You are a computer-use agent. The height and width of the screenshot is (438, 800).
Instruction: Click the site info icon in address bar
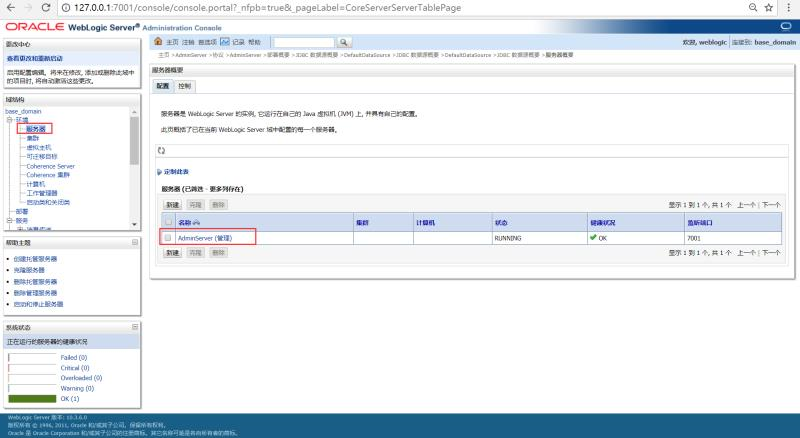(x=66, y=8)
